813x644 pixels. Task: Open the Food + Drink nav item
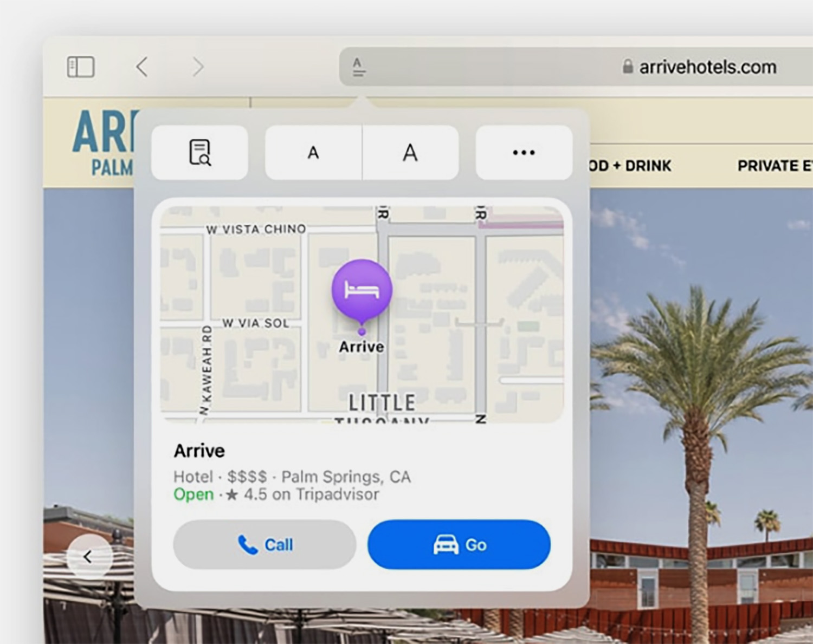pyautogui.click(x=630, y=166)
